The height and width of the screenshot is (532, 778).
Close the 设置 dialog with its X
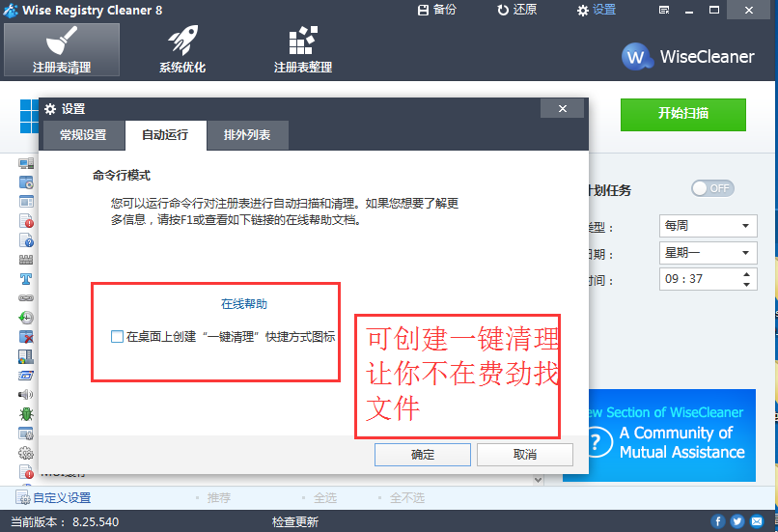coord(562,109)
